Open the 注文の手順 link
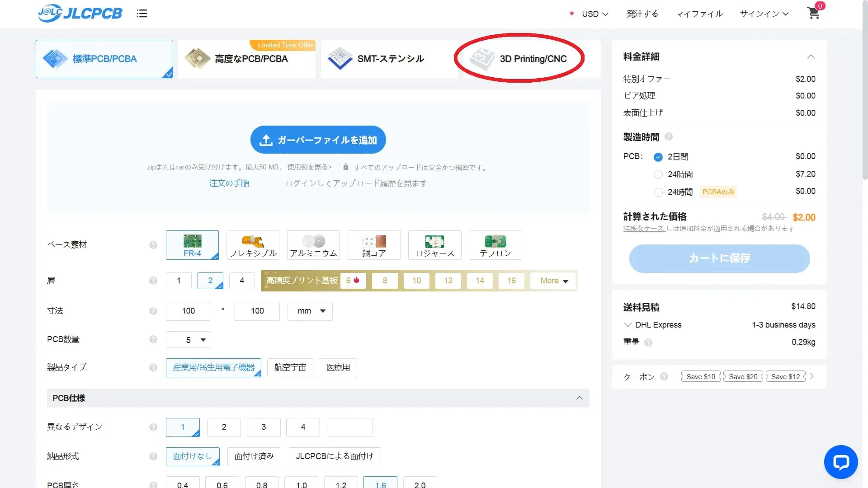Image resolution: width=868 pixels, height=488 pixels. [229, 183]
